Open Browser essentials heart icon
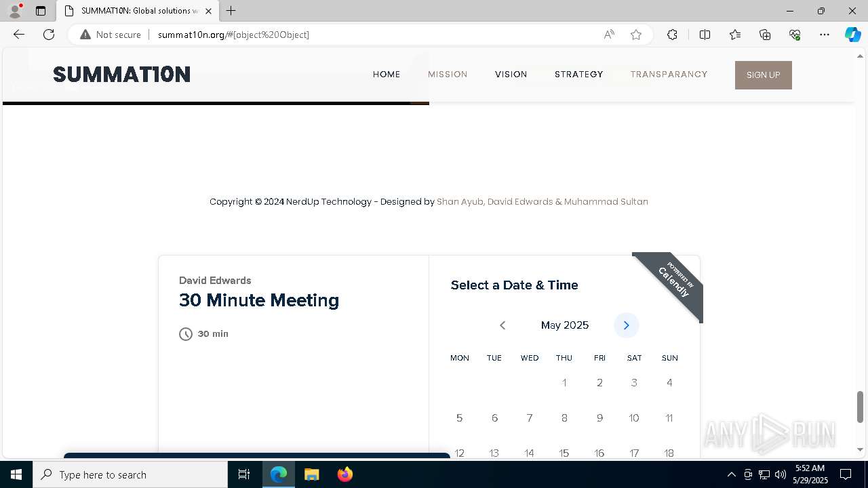Screen dimensions: 868x488 tap(795, 35)
